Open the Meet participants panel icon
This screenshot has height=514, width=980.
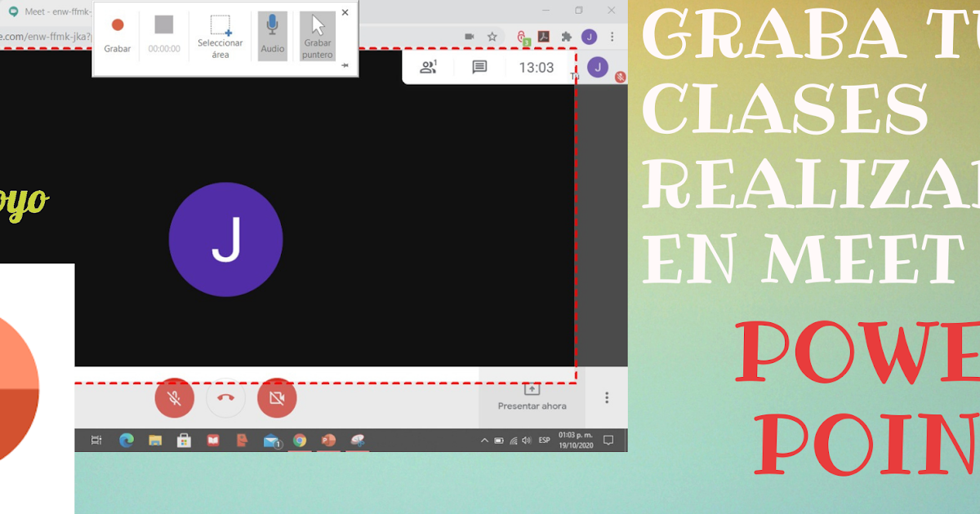[428, 68]
